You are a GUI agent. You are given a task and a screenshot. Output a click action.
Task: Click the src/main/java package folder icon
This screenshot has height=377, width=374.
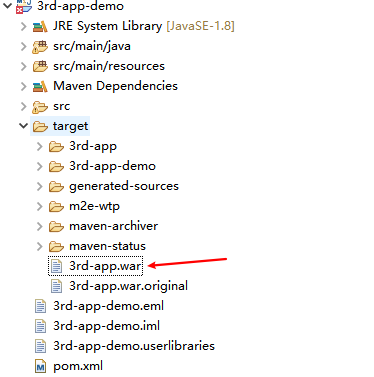pos(40,47)
